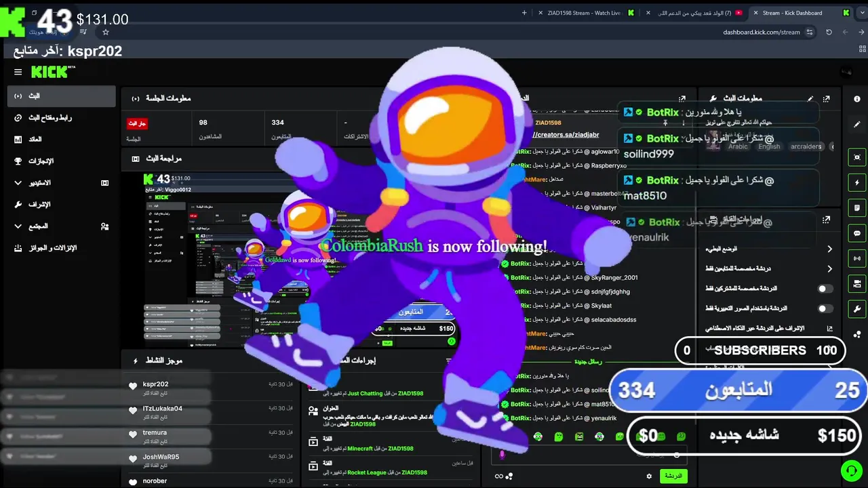Open a new browser tab with the plus button

coord(524,13)
